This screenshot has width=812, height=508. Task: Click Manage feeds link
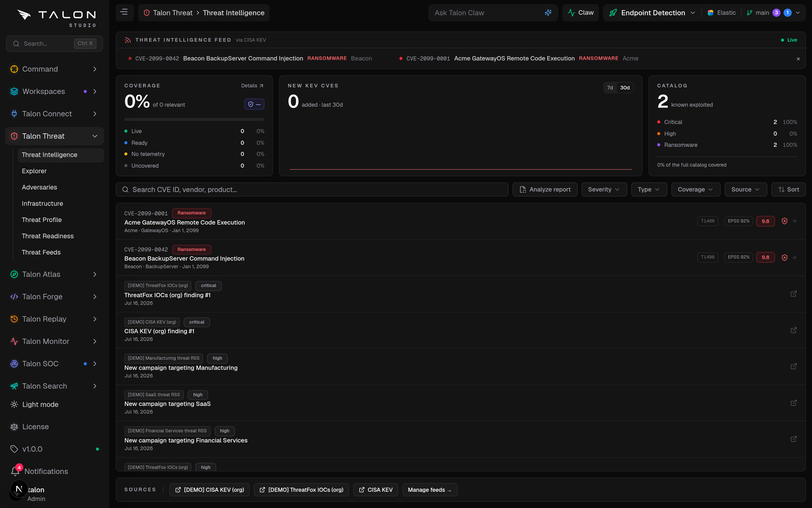click(x=430, y=490)
